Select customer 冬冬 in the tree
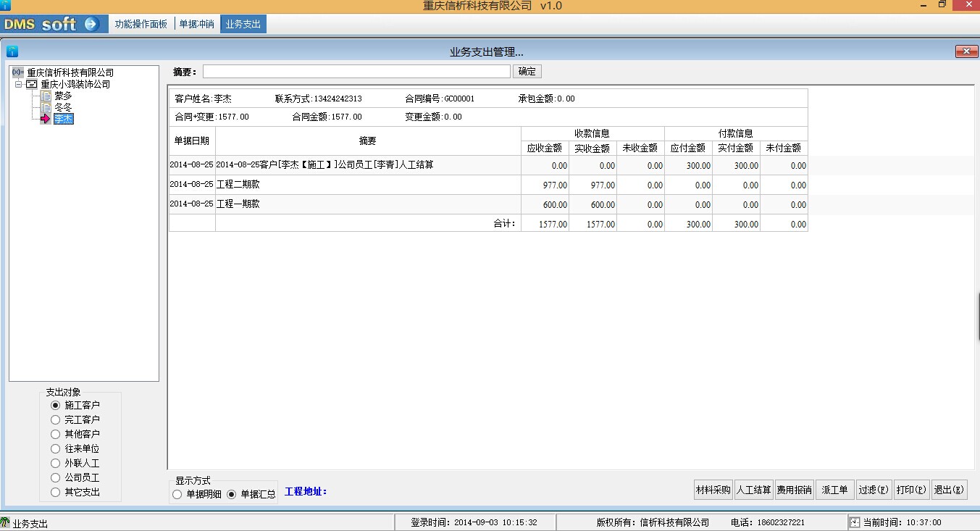The width and height of the screenshot is (980, 531). point(64,107)
